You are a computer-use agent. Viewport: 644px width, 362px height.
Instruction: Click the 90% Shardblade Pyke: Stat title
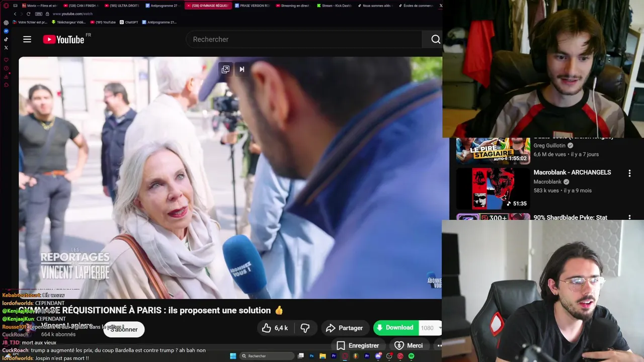click(570, 218)
